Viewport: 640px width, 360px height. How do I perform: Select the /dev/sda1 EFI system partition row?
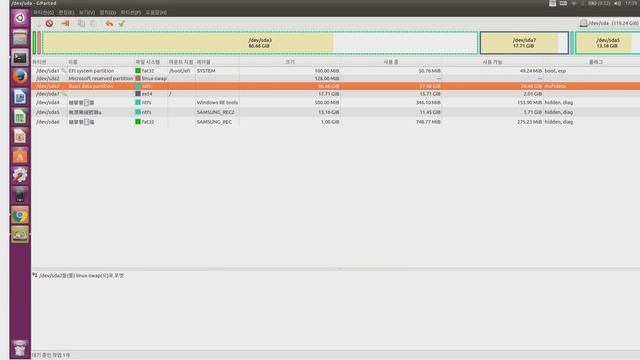(336, 71)
